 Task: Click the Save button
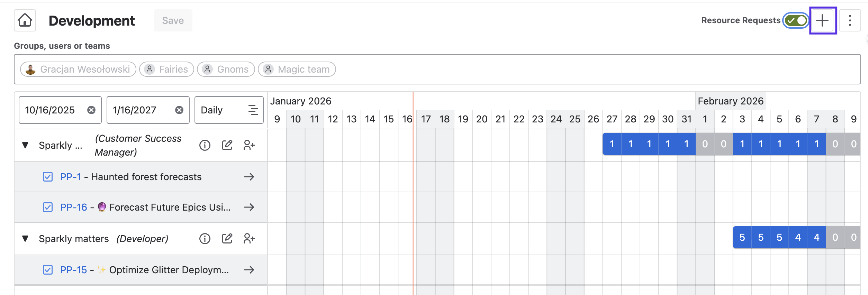[173, 20]
